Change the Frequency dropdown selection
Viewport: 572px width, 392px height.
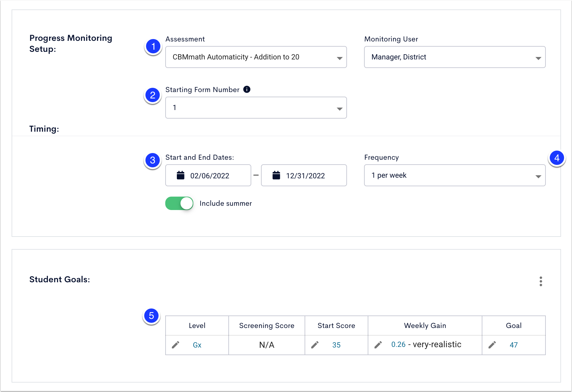point(454,175)
